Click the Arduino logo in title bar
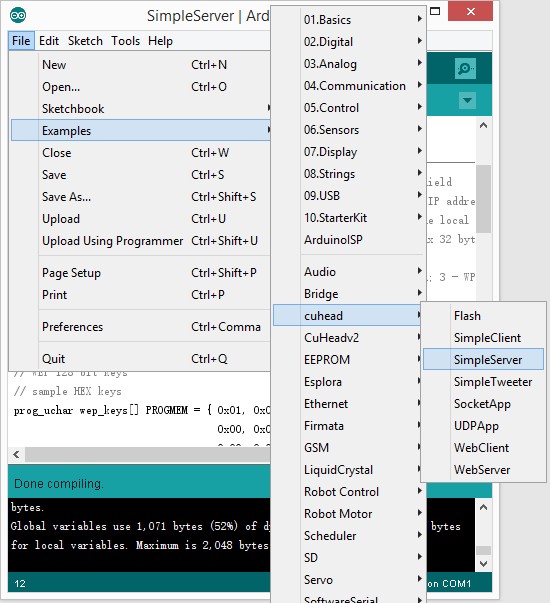Viewport: 550px width, 603px height. (x=18, y=16)
